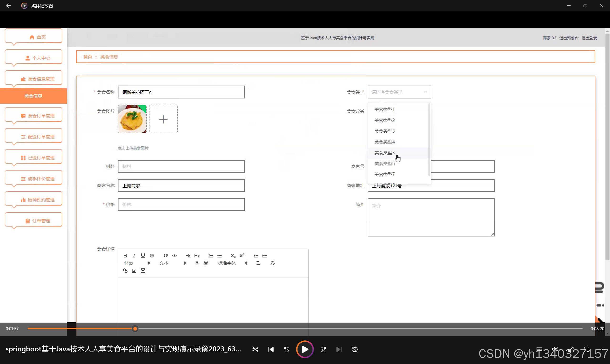The width and height of the screenshot is (610, 364).
Task: Click the plus box to upload image
Action: tap(163, 119)
